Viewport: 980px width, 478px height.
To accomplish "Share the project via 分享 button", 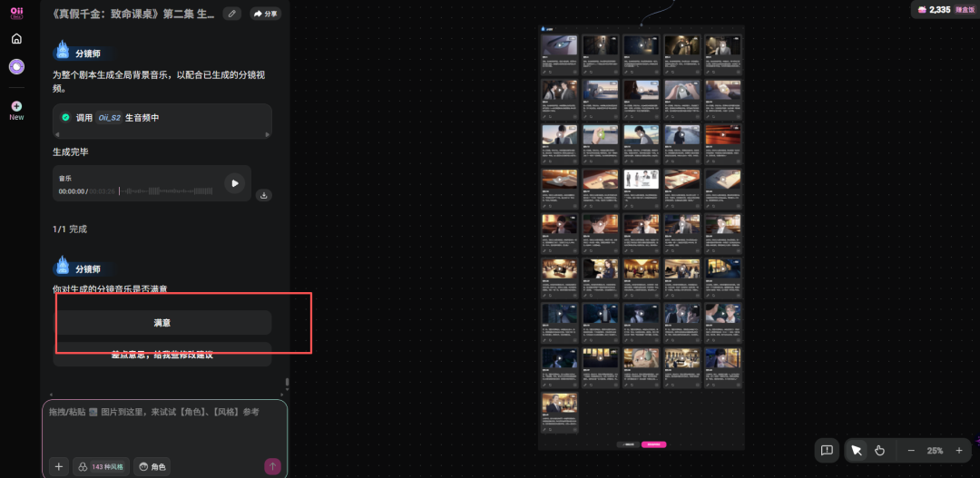I will pos(266,14).
